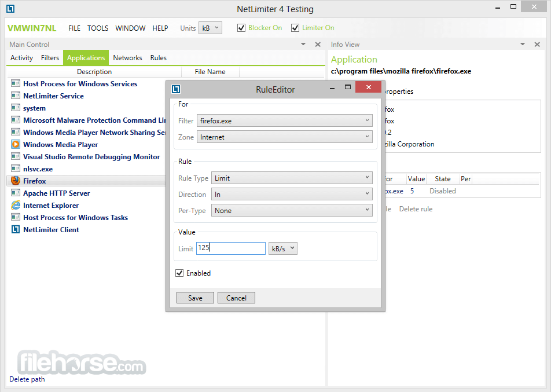
Task: Open the Direction dropdown
Action: (292, 194)
